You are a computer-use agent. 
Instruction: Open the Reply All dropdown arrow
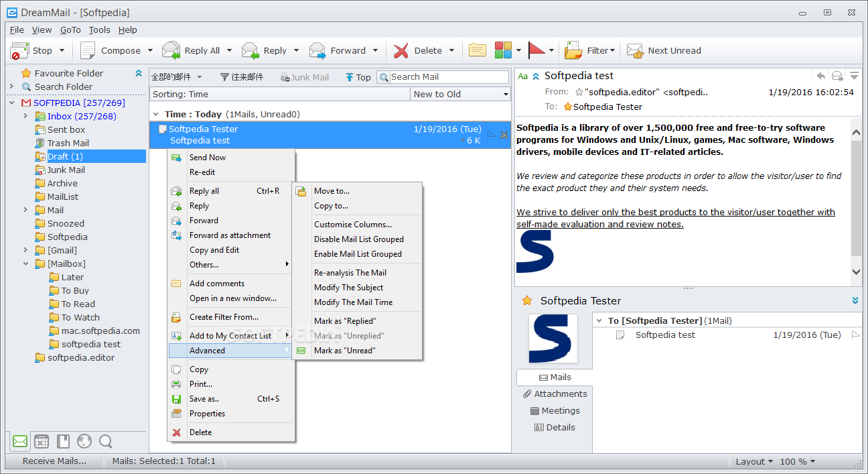(229, 50)
